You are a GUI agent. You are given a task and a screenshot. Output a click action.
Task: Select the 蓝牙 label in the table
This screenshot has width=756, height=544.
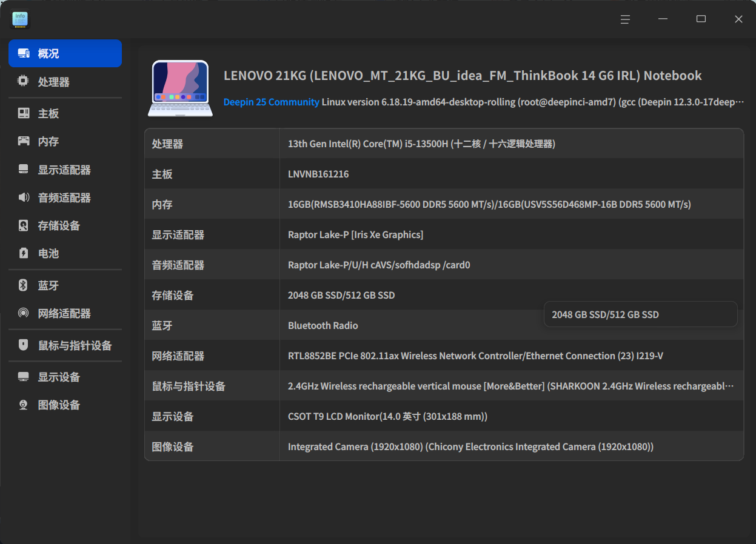point(162,325)
